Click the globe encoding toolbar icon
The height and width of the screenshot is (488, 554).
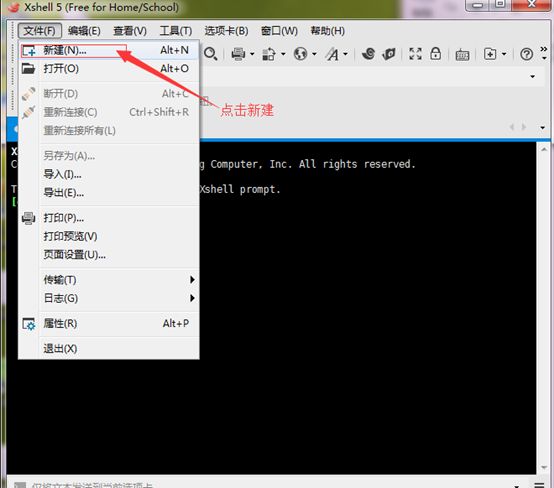300,54
